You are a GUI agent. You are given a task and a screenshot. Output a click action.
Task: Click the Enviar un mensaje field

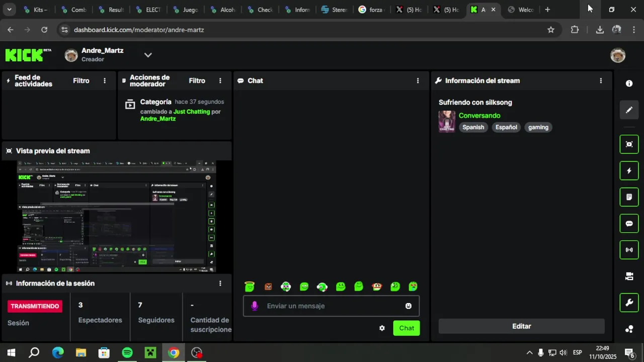pos(331,306)
